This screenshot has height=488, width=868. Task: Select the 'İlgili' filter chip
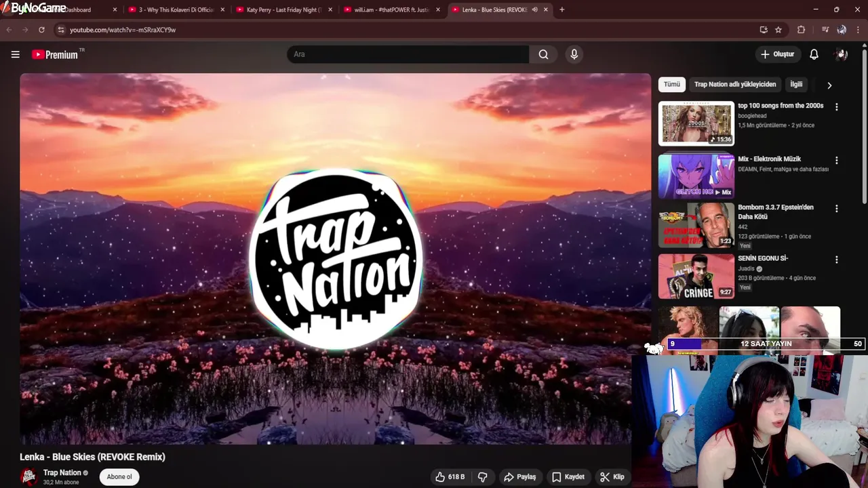click(x=796, y=85)
